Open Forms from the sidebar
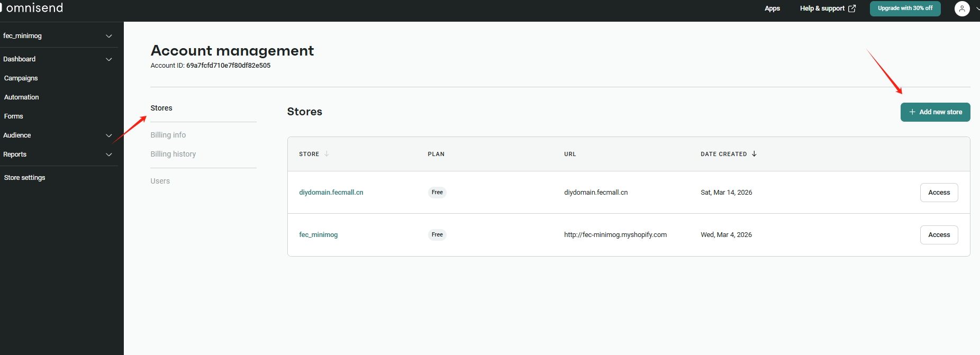This screenshot has width=980, height=355. coord(14,116)
